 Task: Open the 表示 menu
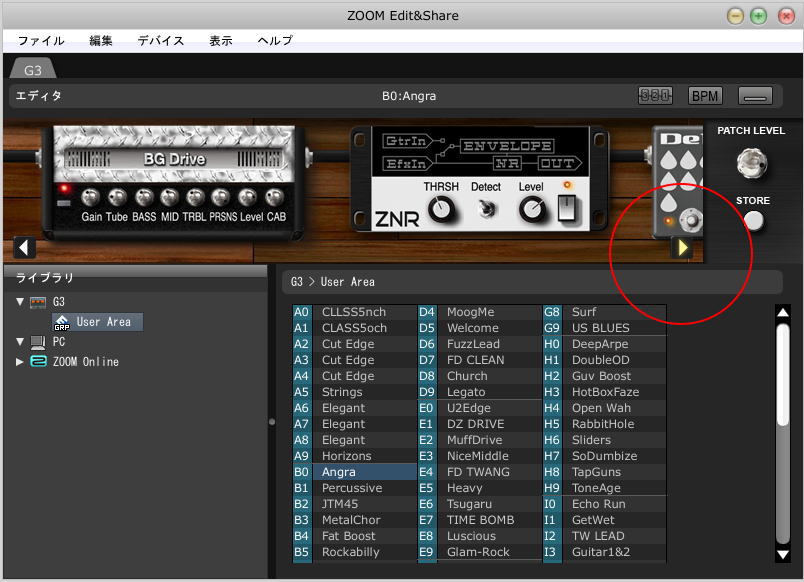tap(220, 41)
